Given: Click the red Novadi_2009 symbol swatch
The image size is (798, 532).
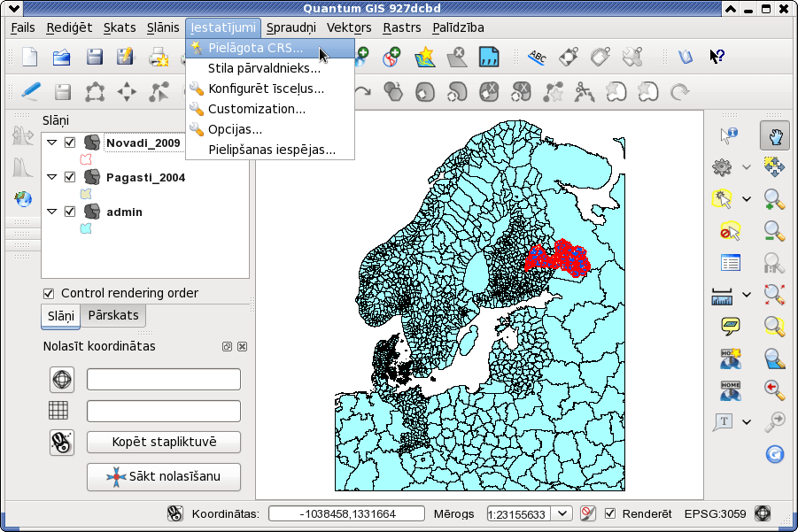Looking at the screenshot, I should point(86,159).
